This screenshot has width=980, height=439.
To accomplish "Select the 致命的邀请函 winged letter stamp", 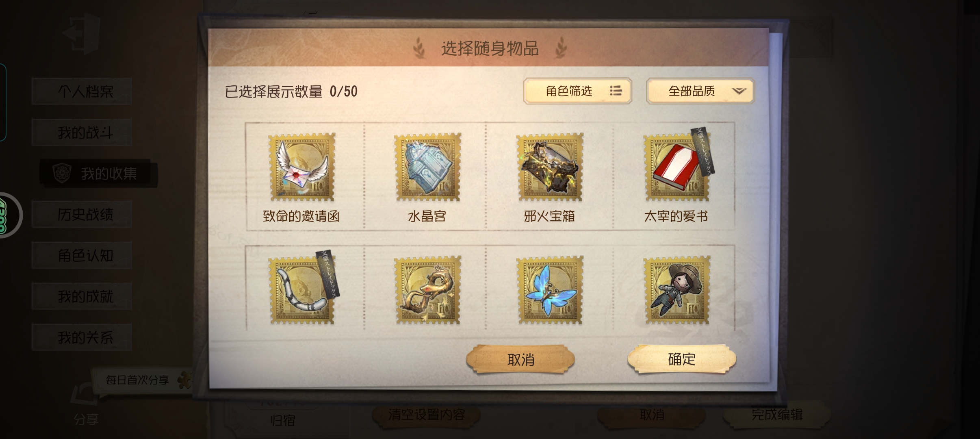I will tap(301, 167).
